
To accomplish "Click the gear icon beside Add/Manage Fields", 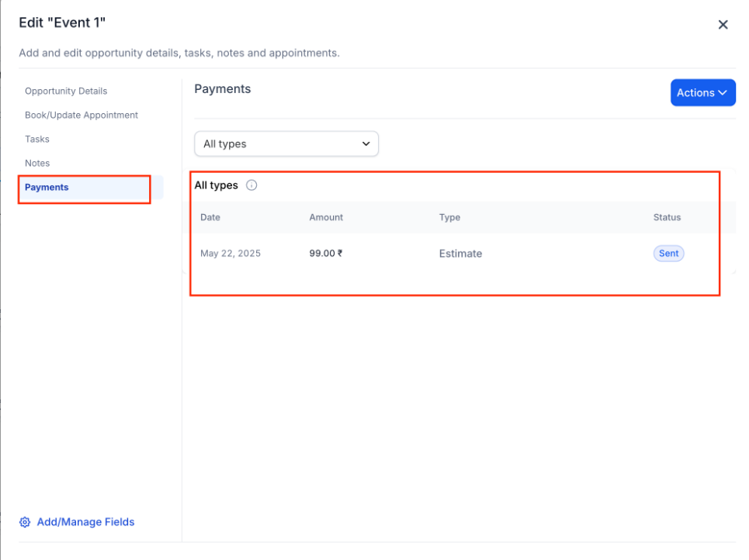I will coord(25,522).
